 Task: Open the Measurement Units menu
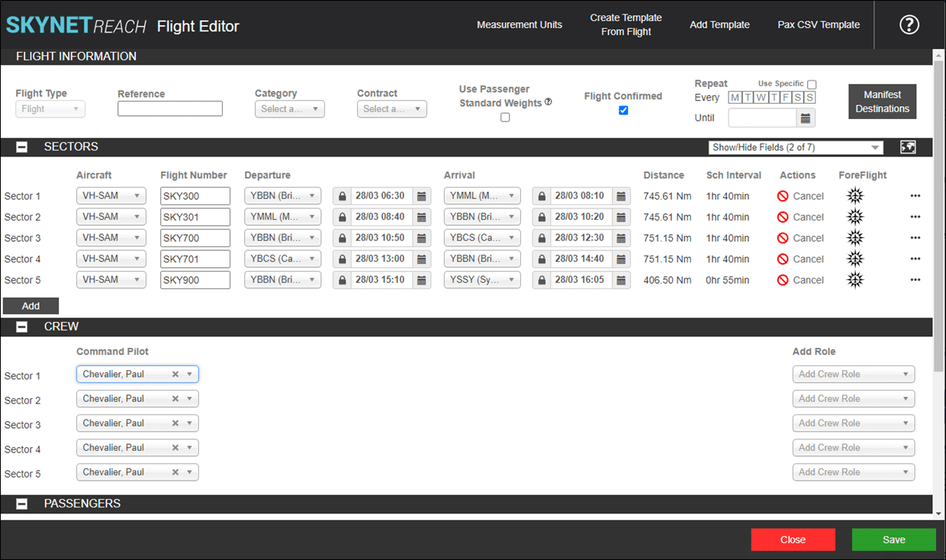519,24
